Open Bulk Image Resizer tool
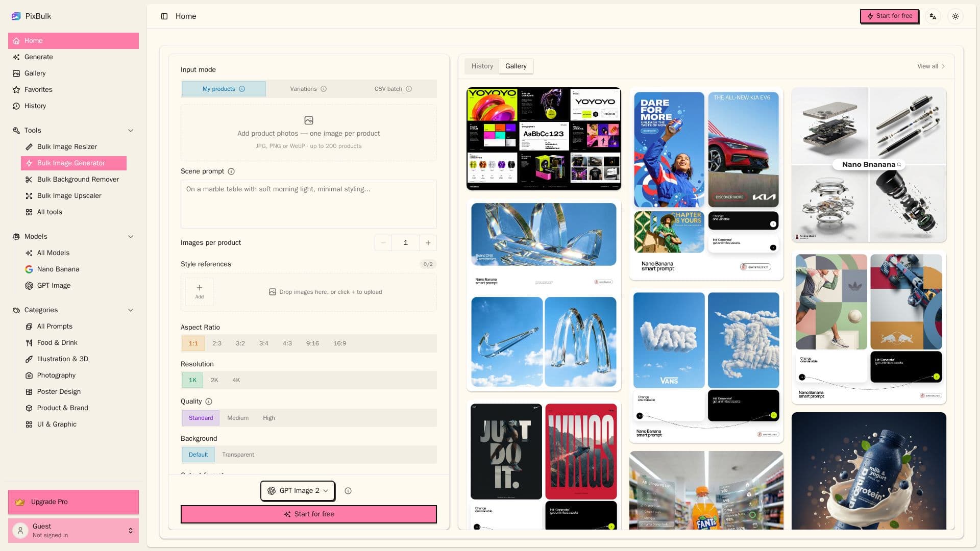The width and height of the screenshot is (980, 551). coord(73,147)
